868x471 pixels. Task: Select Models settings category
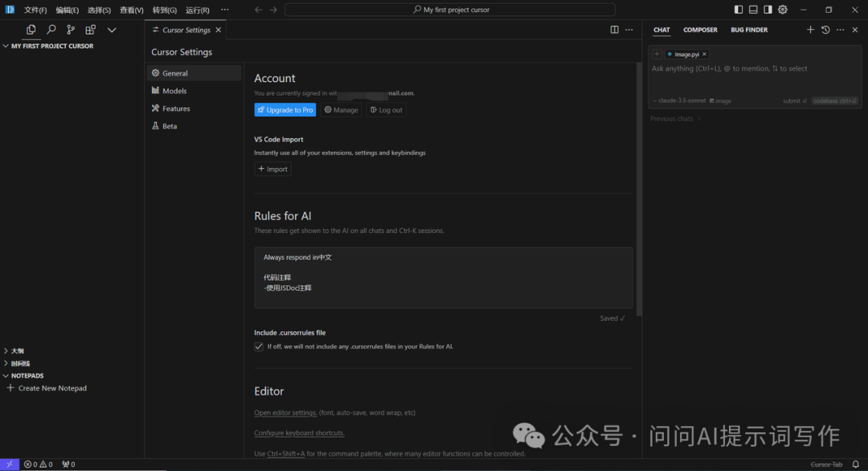tap(194, 91)
